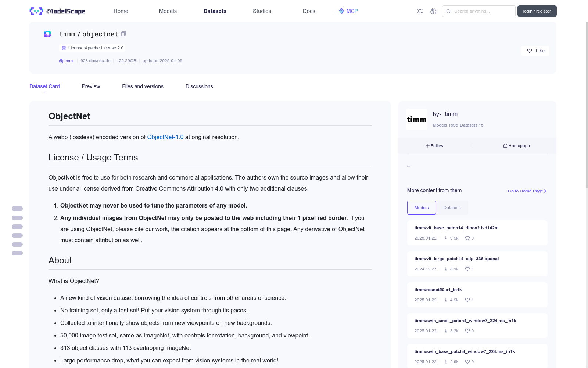Click the download icon on resnet50.a1_in1k card

pos(446,300)
